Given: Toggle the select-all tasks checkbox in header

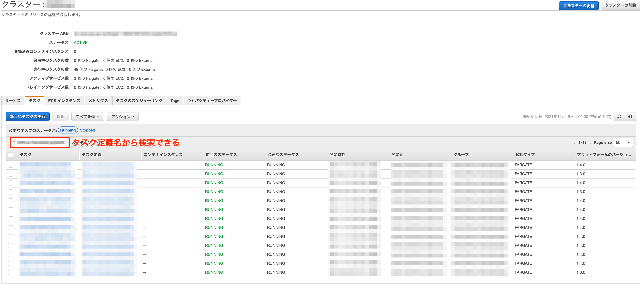Looking at the screenshot, I should (11, 155).
